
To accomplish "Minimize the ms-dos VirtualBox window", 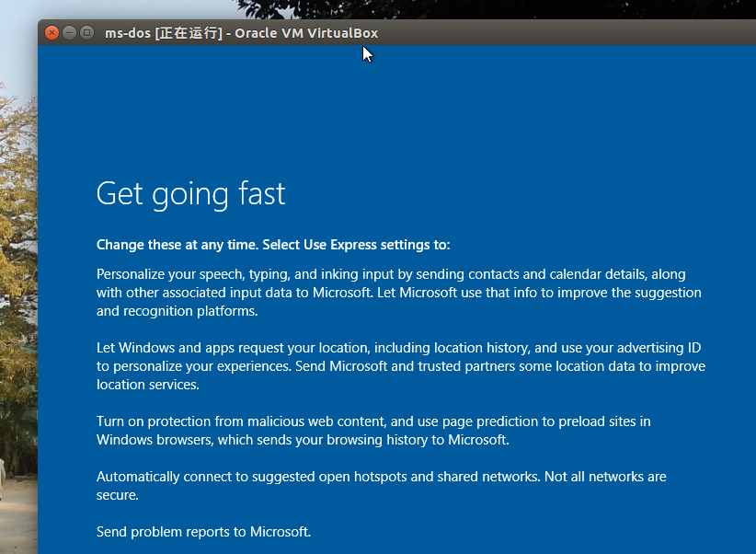I will point(69,33).
